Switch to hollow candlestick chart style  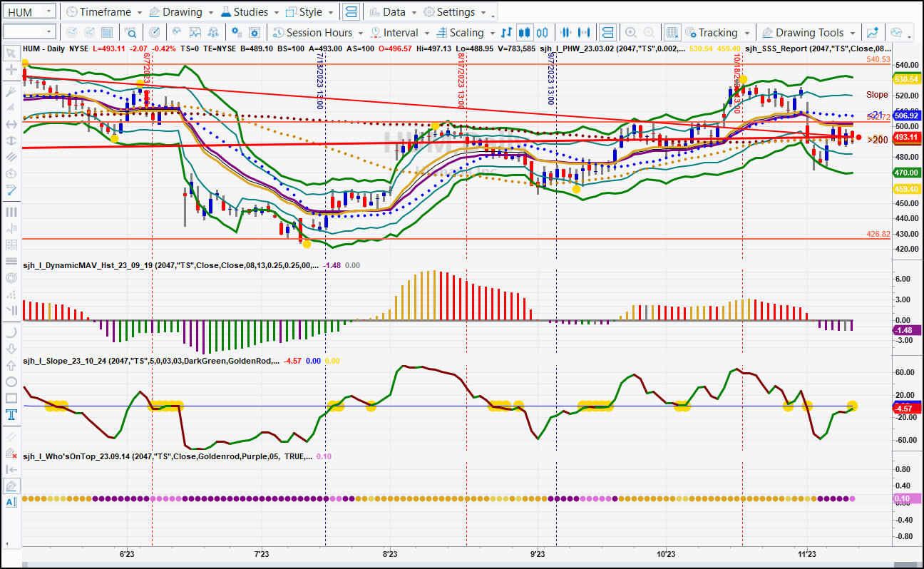(543, 33)
